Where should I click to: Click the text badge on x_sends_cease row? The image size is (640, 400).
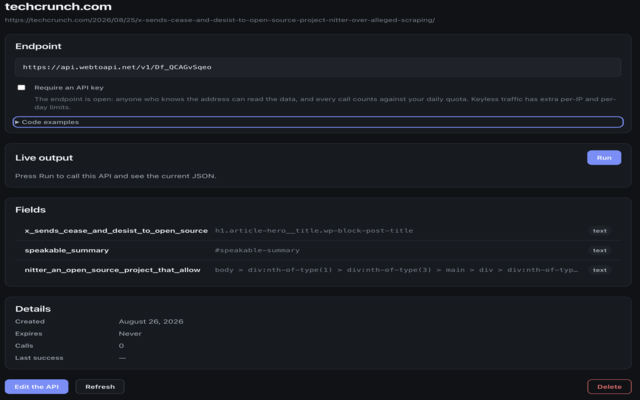[x=599, y=231]
